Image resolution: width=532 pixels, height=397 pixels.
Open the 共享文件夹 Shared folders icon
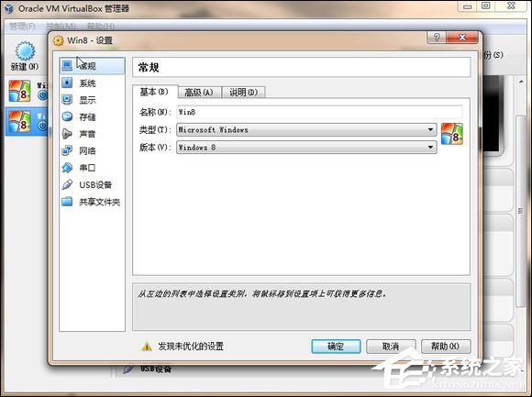67,202
